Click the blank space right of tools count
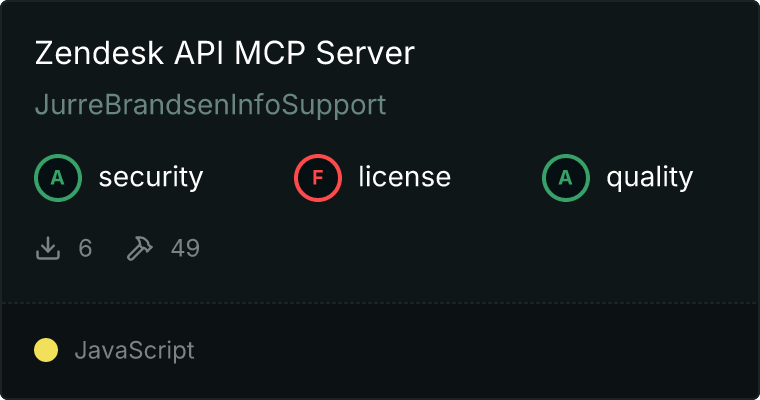Image resolution: width=760 pixels, height=400 pixels. pyautogui.click(x=450, y=248)
